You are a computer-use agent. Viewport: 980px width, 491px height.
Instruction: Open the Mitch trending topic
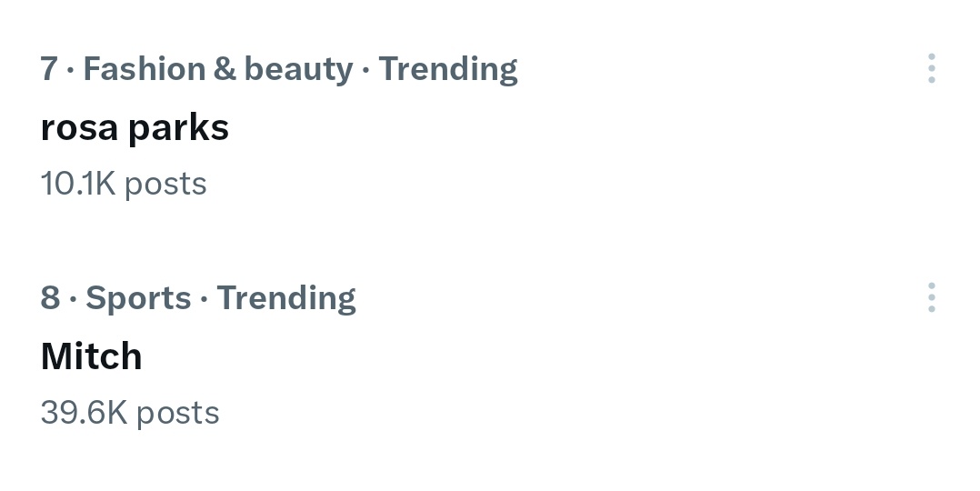[x=91, y=356]
